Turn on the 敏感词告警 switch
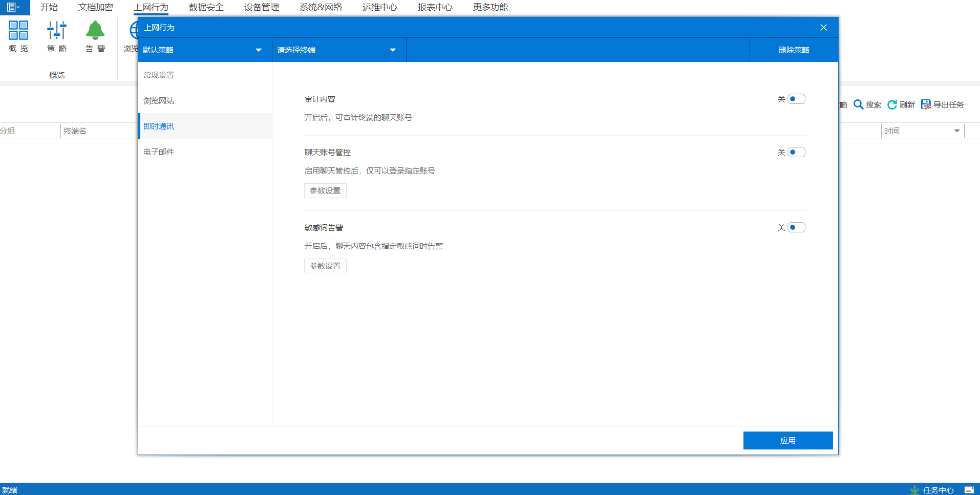980x495 pixels. 796,227
